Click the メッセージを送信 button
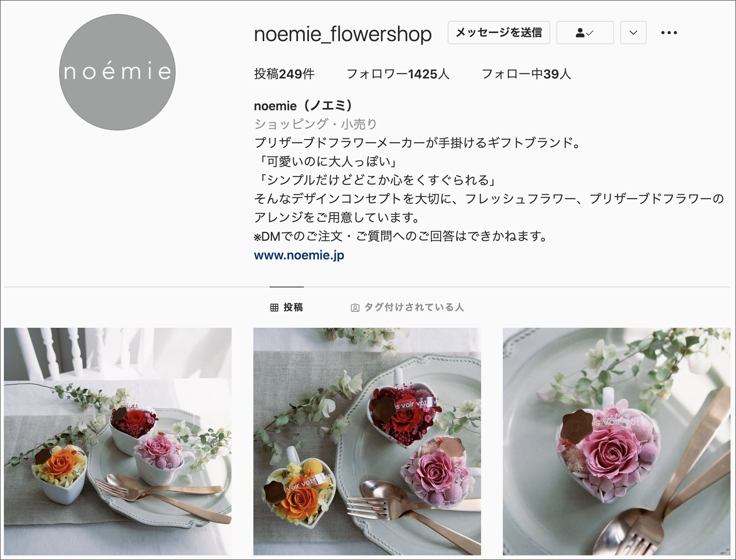736x560 pixels. coord(499,33)
